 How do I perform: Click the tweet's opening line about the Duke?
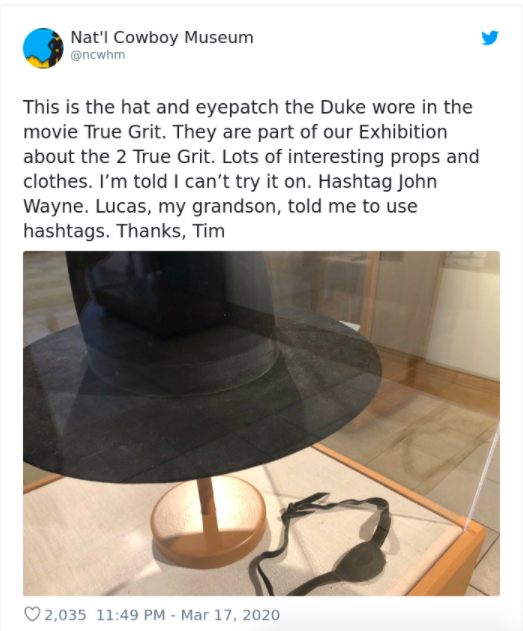pyautogui.click(x=248, y=107)
